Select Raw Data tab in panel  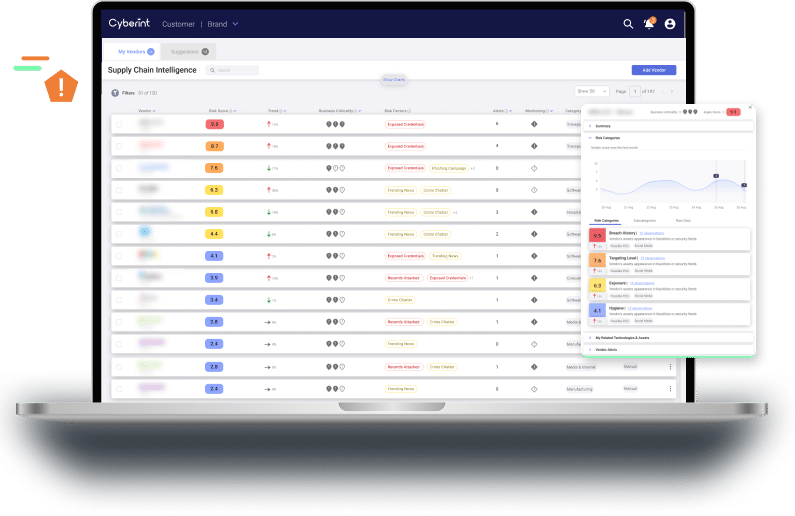683,221
